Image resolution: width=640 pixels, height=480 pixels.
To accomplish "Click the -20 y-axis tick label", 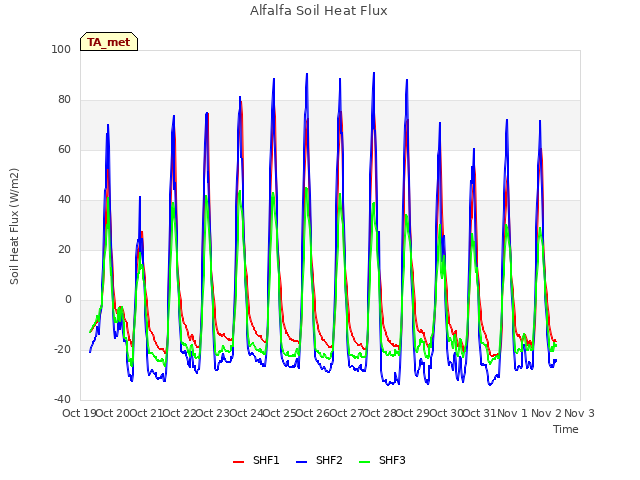I will [x=62, y=349].
